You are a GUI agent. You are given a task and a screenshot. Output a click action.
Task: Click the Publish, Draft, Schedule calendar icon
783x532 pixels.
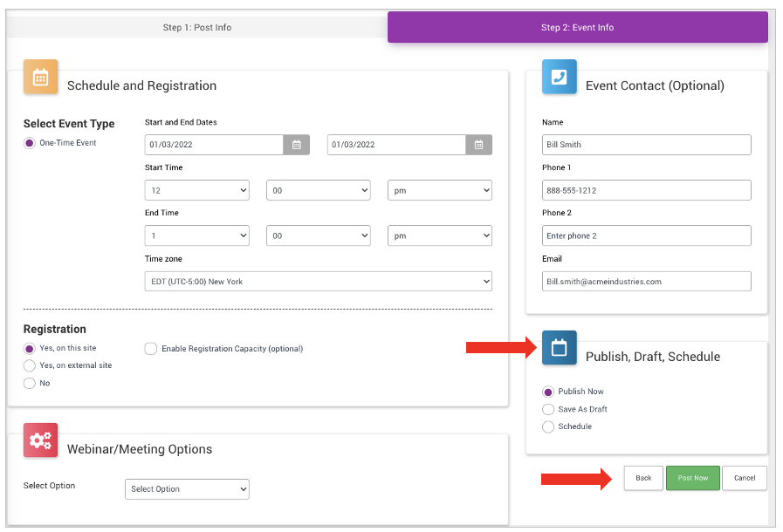coord(559,348)
